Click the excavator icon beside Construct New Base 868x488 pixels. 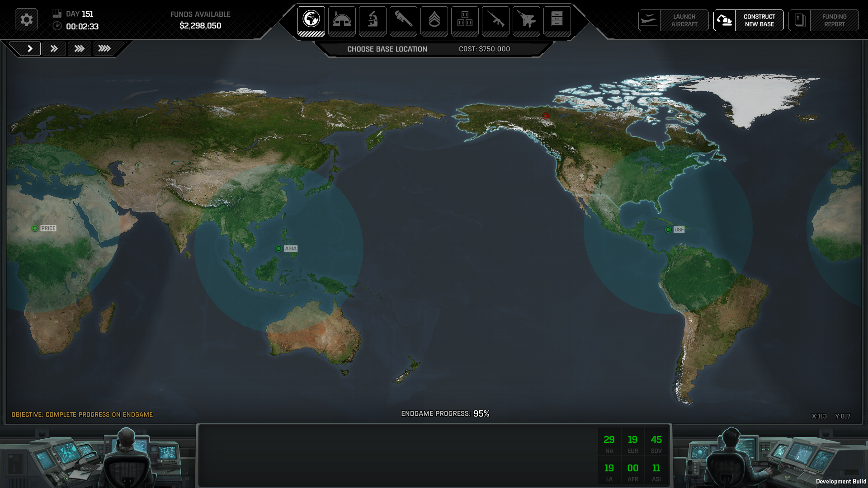tap(724, 20)
